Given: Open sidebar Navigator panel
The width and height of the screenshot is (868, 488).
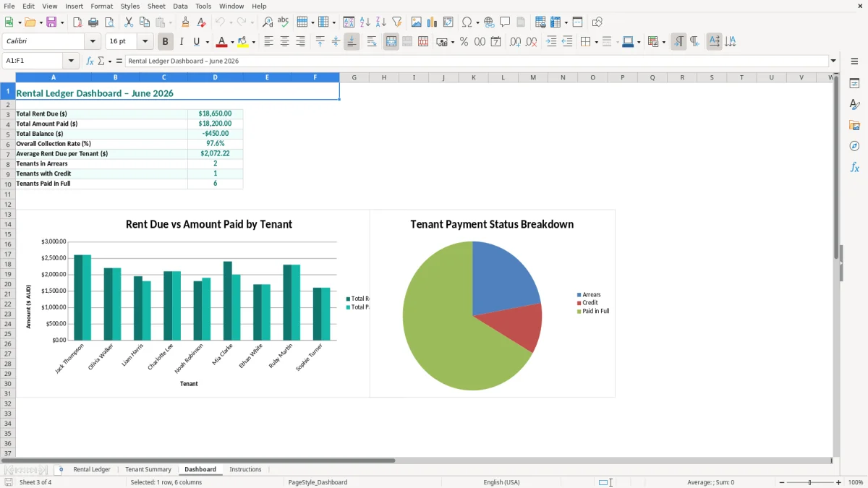Looking at the screenshot, I should 854,146.
